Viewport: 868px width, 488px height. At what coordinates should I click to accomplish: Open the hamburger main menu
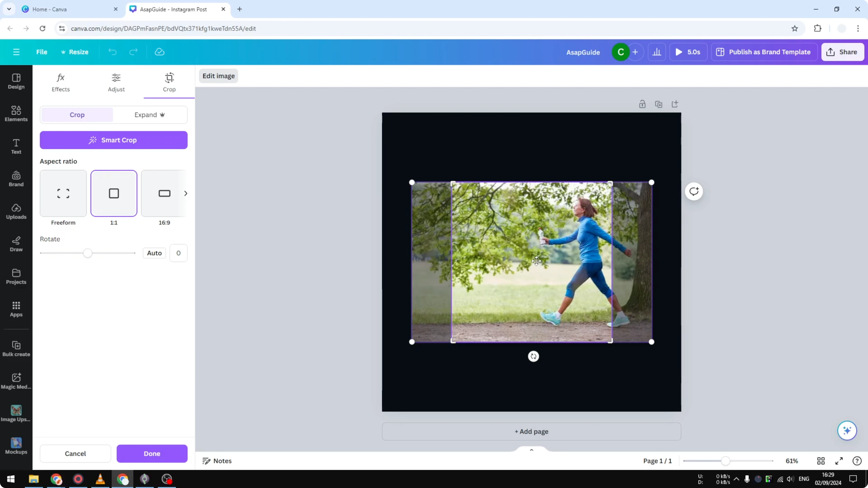[x=16, y=52]
